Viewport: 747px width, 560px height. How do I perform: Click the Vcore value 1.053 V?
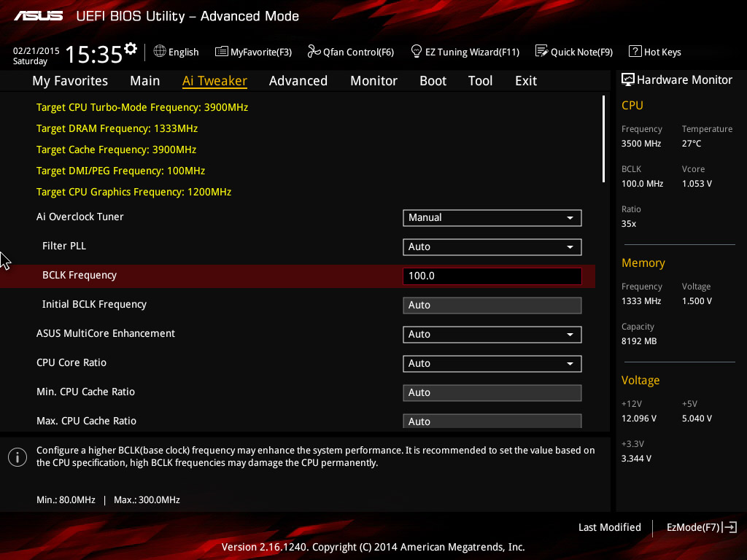(x=697, y=184)
